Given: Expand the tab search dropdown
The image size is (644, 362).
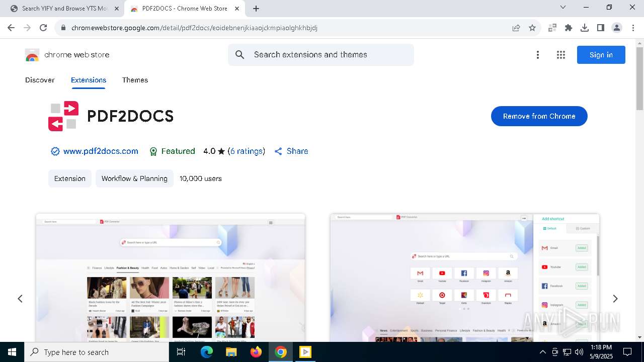Looking at the screenshot, I should (x=563, y=7).
